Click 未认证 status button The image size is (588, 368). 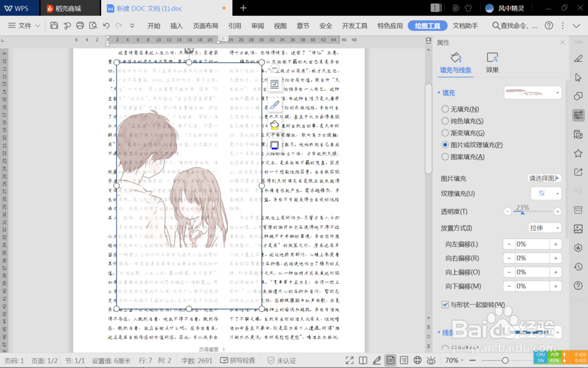click(x=282, y=360)
